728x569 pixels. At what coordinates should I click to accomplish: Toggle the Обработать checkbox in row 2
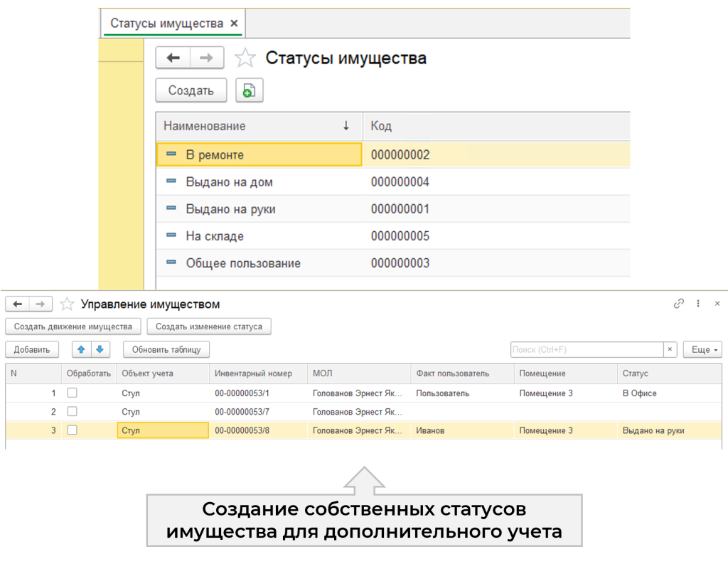coord(72,412)
